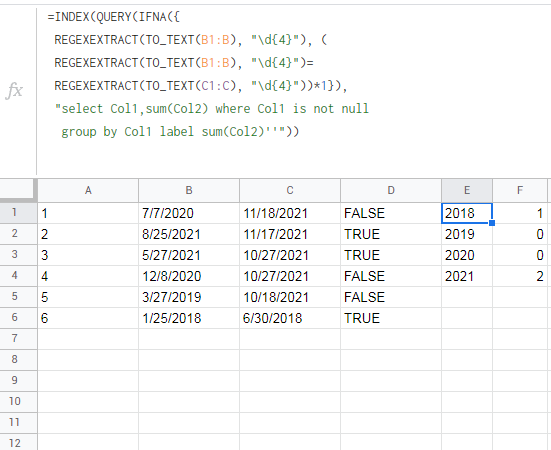Viewport: 551px width, 450px height.
Task: Click cell C4 with 10/27/2021
Action: point(290,276)
